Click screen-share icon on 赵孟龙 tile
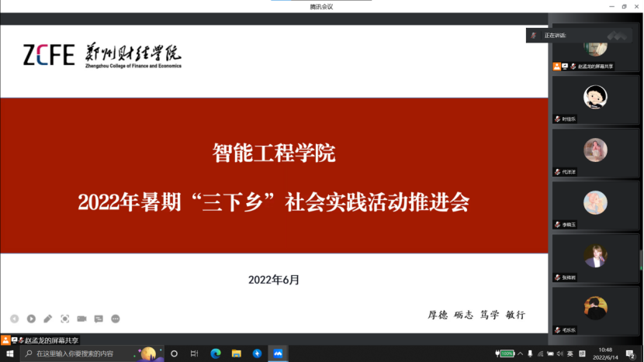The image size is (644, 362). click(x=565, y=66)
